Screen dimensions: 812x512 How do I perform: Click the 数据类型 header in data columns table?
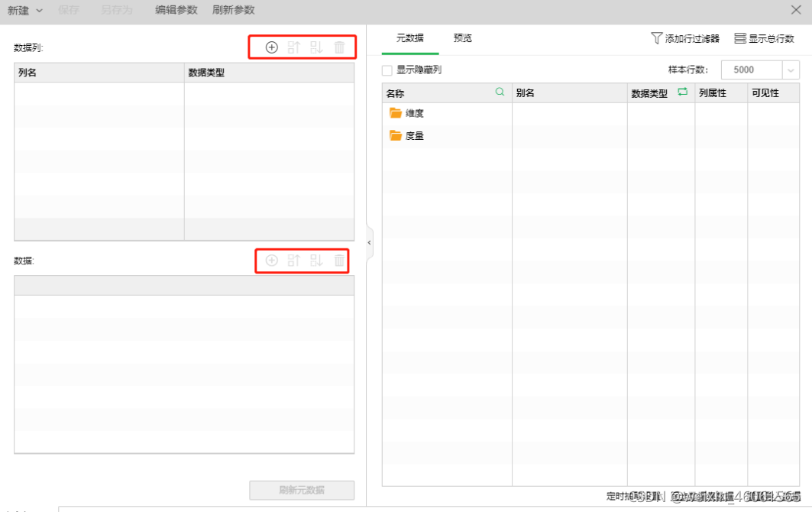[270, 73]
